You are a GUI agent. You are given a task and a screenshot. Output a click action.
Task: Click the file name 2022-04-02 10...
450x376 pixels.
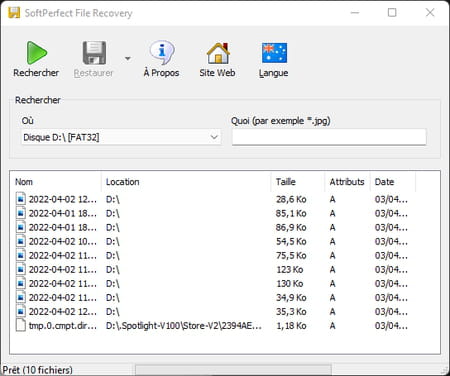[x=63, y=241]
